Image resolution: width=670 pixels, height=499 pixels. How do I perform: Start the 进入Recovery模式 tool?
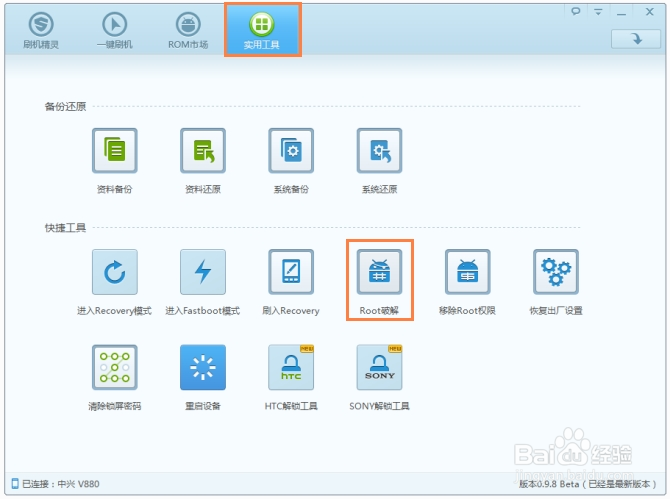(115, 272)
